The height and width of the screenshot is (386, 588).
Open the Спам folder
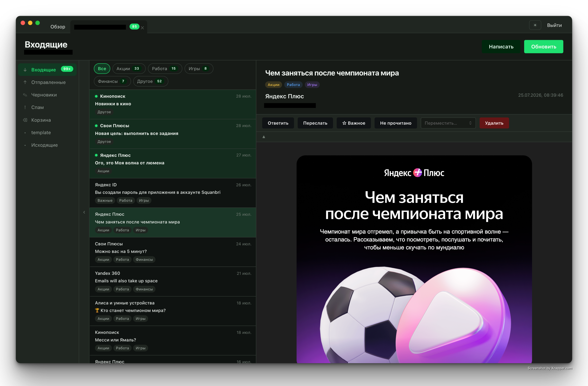click(x=47, y=107)
